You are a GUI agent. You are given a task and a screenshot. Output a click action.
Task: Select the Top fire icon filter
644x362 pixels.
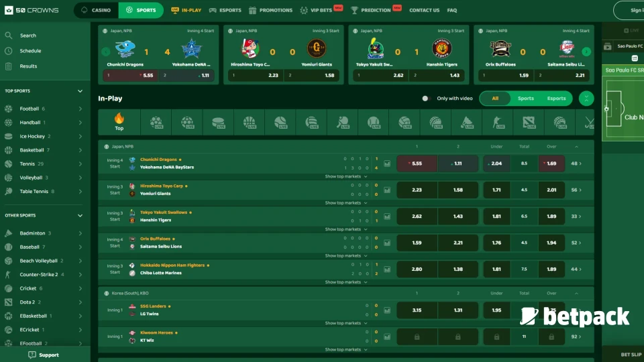click(119, 121)
